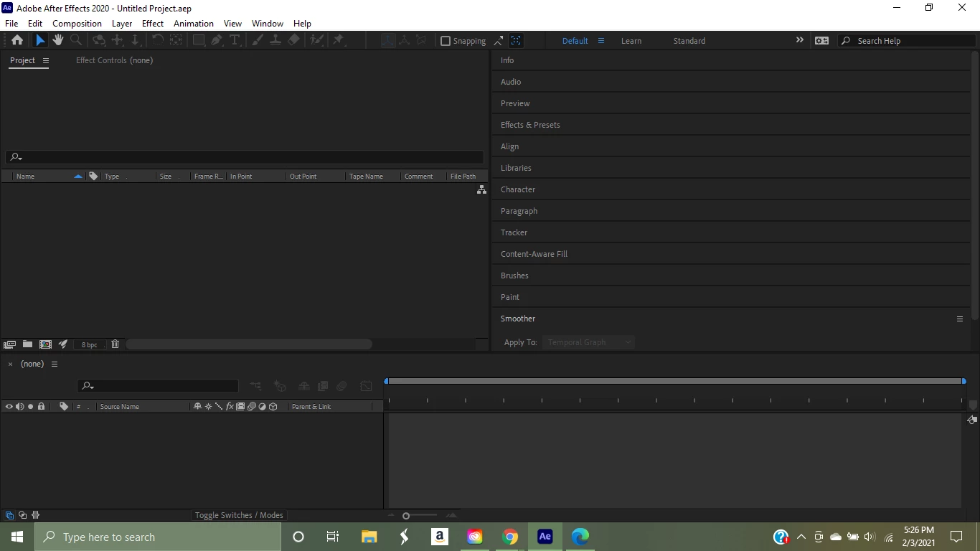
Task: Click the timeline zoom slider handle
Action: tap(406, 516)
